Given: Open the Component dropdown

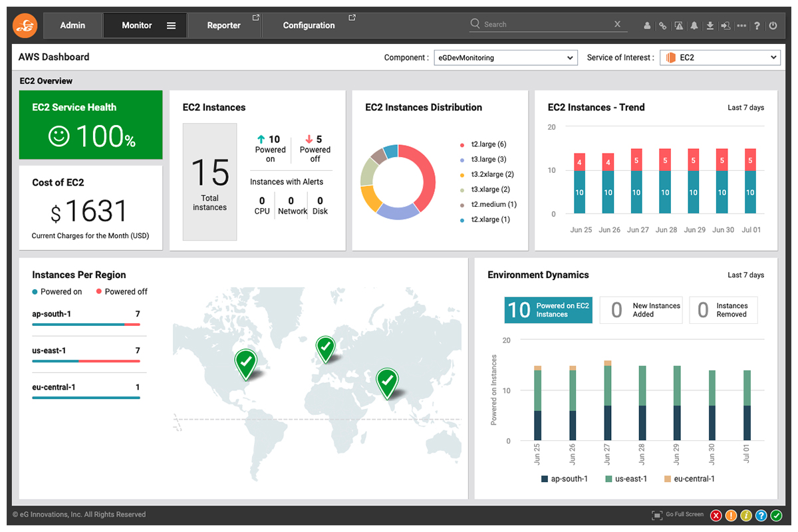Looking at the screenshot, I should [505, 58].
